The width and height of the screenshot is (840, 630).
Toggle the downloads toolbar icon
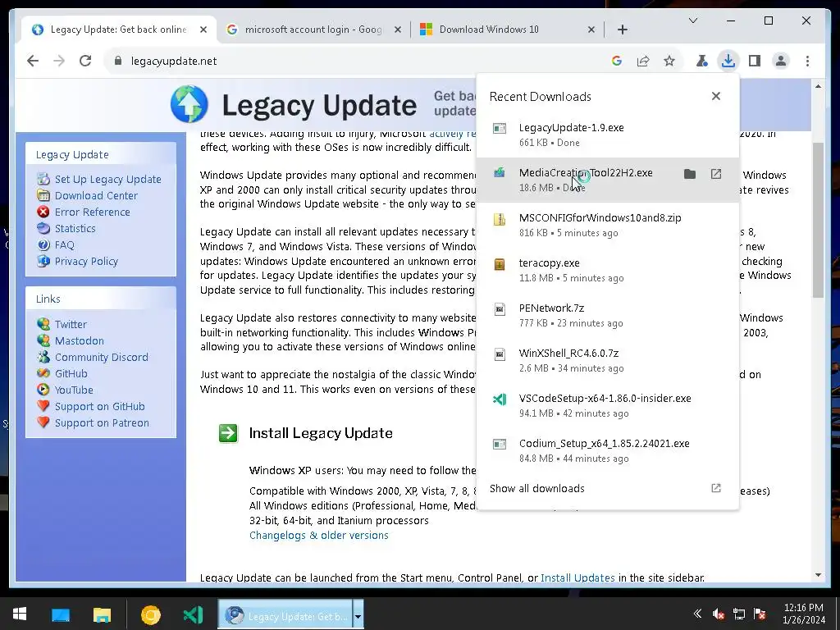[x=728, y=61]
